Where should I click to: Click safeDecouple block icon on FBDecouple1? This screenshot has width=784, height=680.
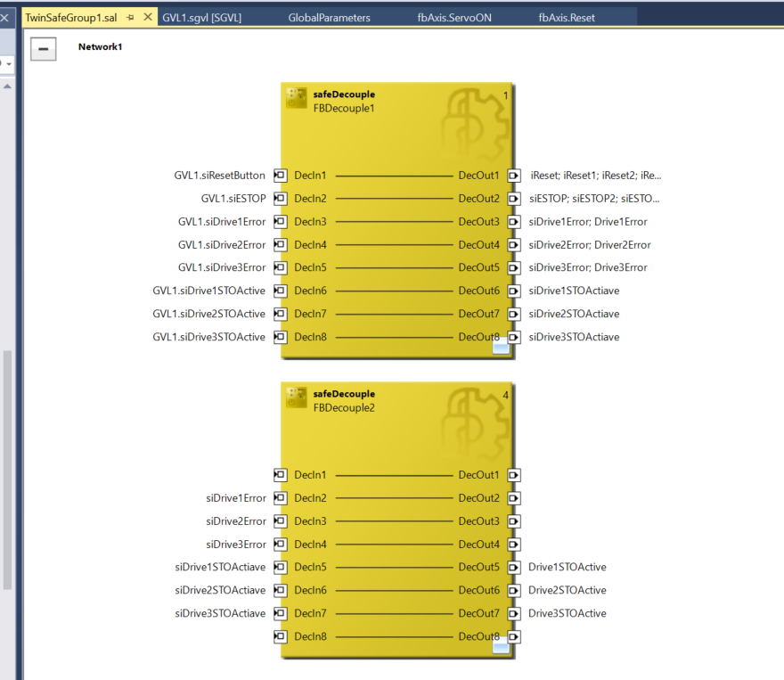tap(297, 98)
